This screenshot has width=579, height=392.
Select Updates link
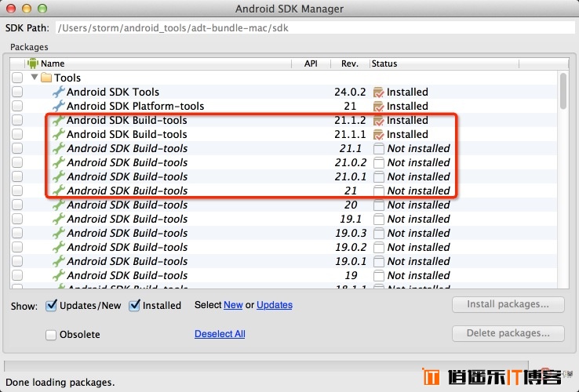click(x=275, y=305)
